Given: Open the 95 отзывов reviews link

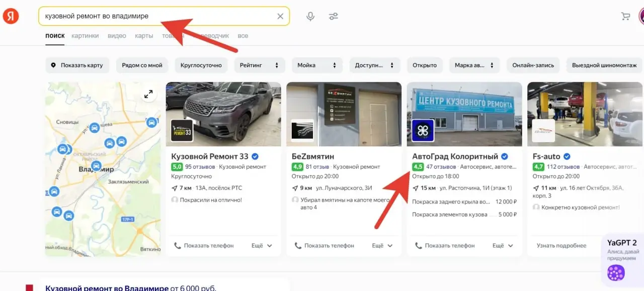Looking at the screenshot, I should pyautogui.click(x=200, y=167).
